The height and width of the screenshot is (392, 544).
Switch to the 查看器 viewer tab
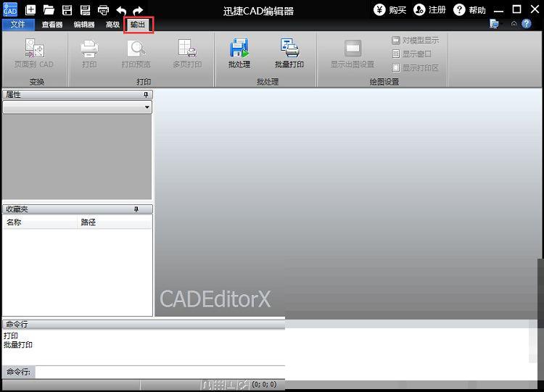52,25
